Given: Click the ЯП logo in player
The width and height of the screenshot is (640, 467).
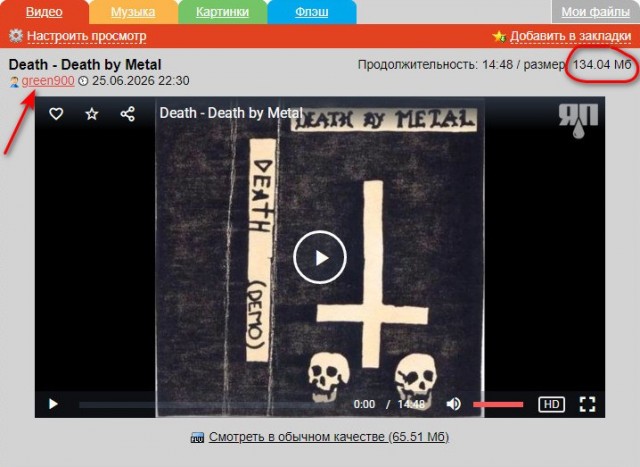Looking at the screenshot, I should coord(578,121).
